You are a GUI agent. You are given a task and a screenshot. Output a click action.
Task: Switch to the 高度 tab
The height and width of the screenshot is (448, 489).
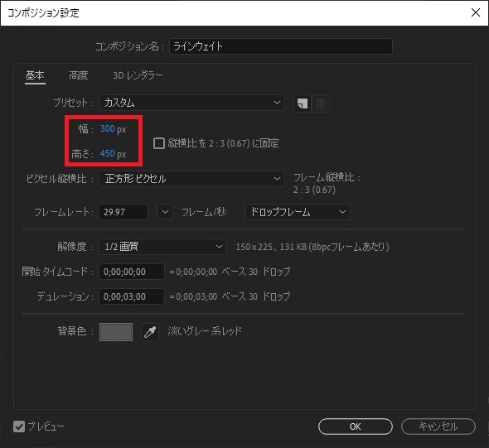(79, 75)
